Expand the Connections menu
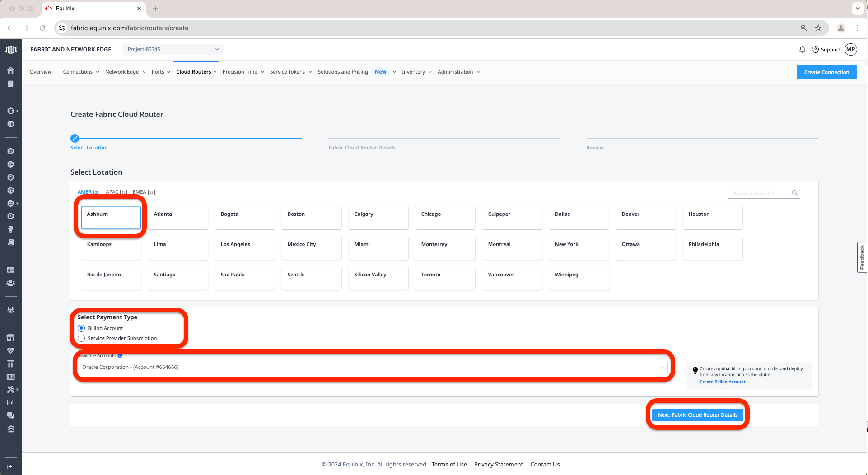 pyautogui.click(x=81, y=72)
